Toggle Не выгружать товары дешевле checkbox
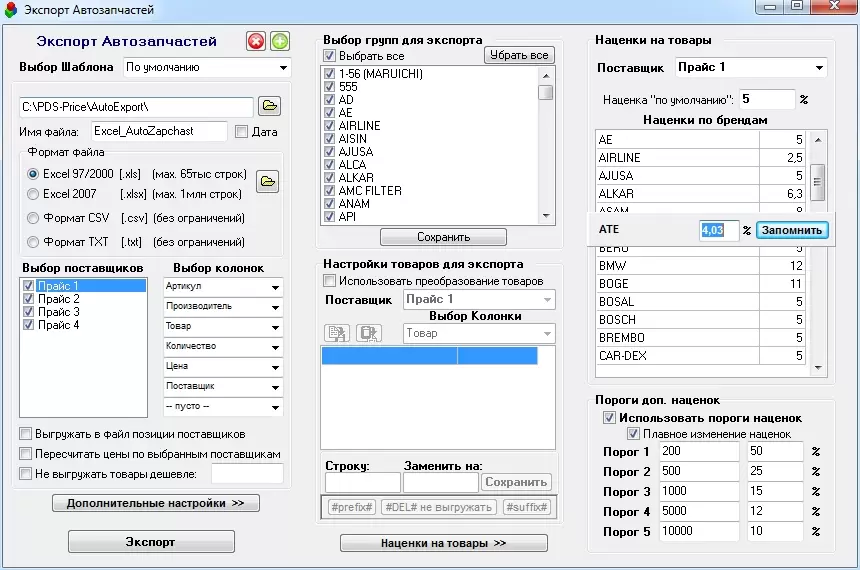Viewport: 860px width, 570px height. pyautogui.click(x=25, y=473)
